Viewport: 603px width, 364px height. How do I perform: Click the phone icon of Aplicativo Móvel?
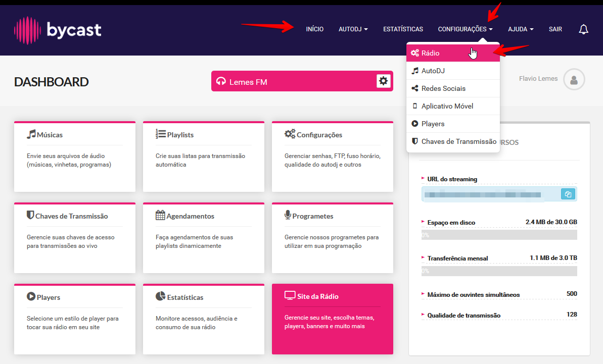tap(414, 106)
